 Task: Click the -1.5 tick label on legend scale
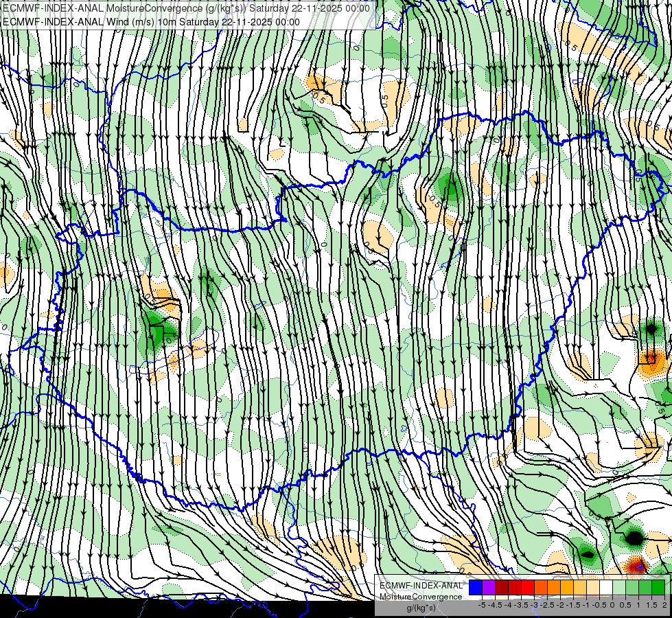click(573, 605)
